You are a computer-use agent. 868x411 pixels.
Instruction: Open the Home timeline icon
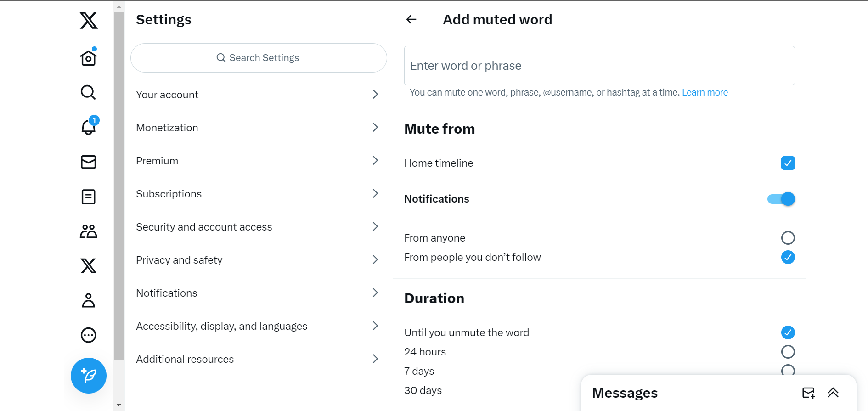[88, 57]
